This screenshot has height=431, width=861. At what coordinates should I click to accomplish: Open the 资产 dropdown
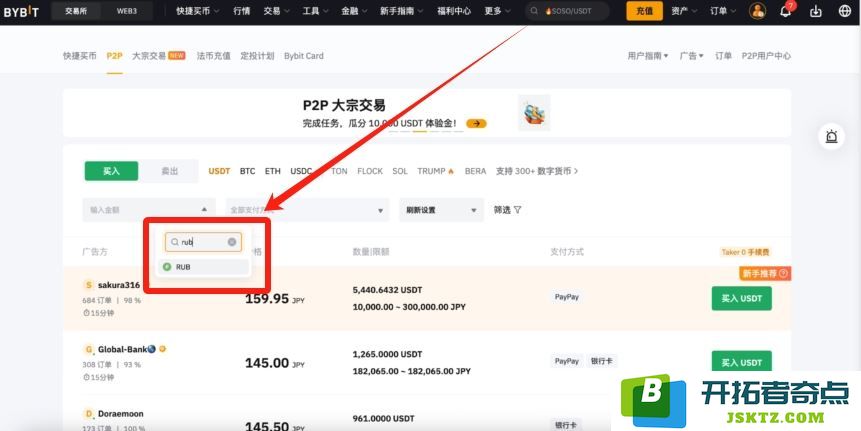coord(684,11)
